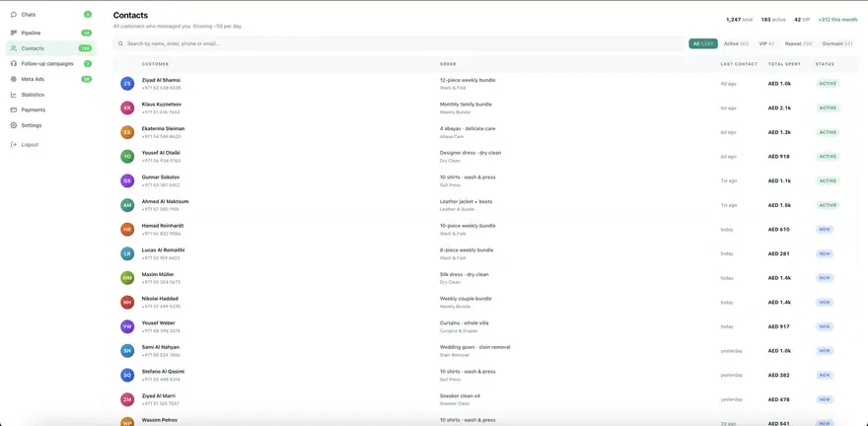Show Dormant contacts
The width and height of the screenshot is (868, 426).
837,43
